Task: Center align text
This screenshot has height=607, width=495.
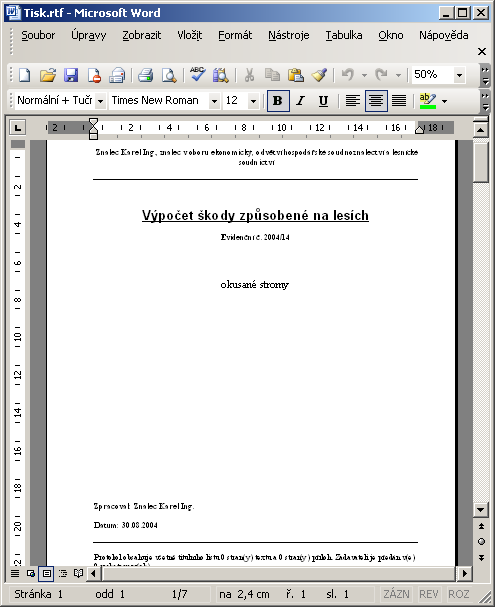Action: tap(376, 101)
